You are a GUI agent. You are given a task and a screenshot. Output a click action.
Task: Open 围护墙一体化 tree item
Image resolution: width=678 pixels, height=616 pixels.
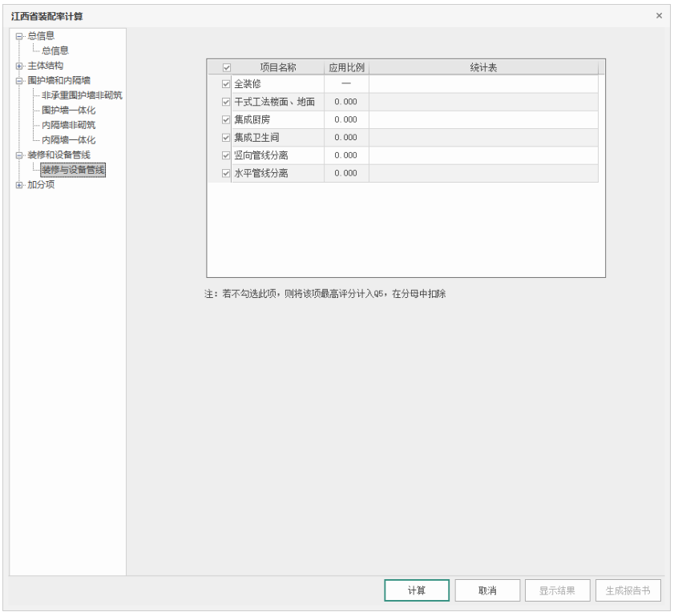68,111
